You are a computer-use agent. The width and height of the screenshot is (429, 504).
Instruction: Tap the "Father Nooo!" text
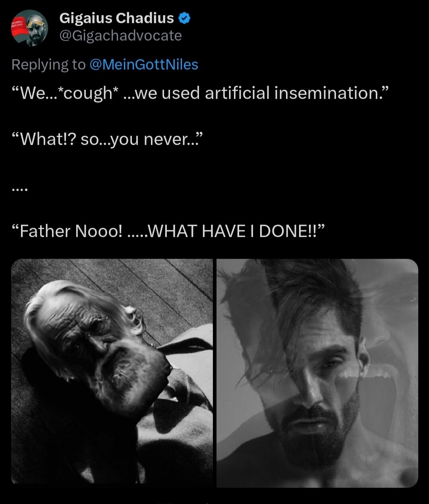(x=71, y=231)
